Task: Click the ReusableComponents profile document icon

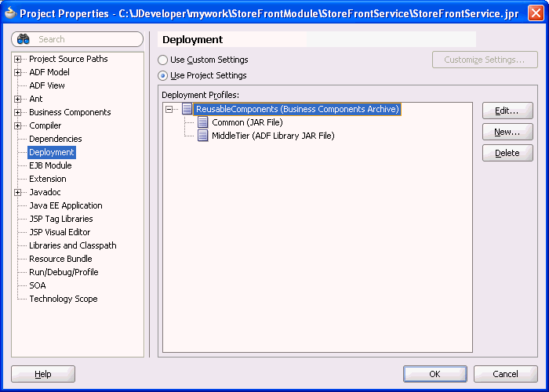Action: 187,109
